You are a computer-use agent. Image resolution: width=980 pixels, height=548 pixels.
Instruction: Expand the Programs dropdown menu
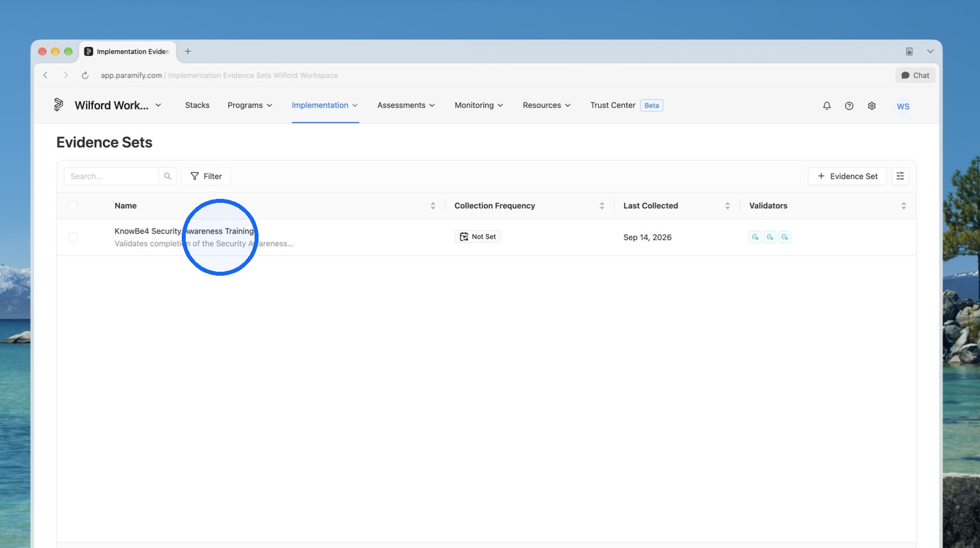click(x=250, y=105)
